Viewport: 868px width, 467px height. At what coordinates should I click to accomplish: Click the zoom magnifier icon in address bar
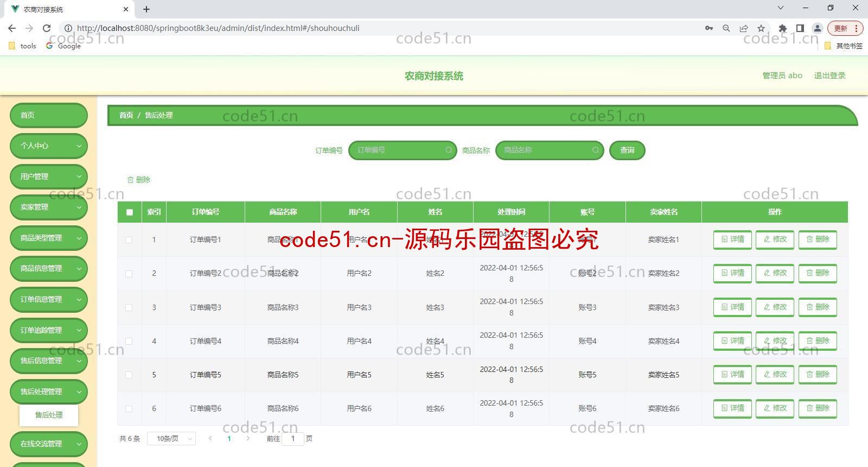(726, 28)
